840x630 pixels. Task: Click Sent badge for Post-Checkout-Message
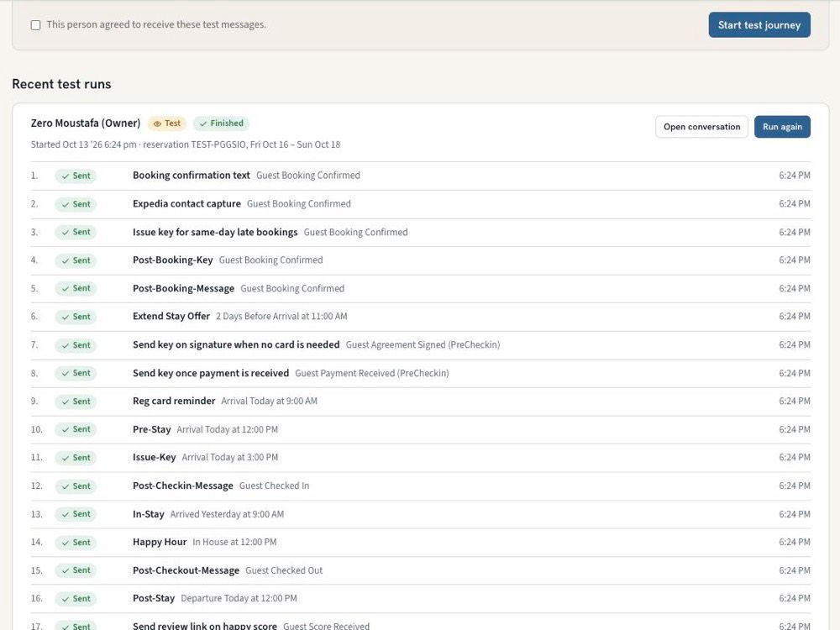coord(76,570)
